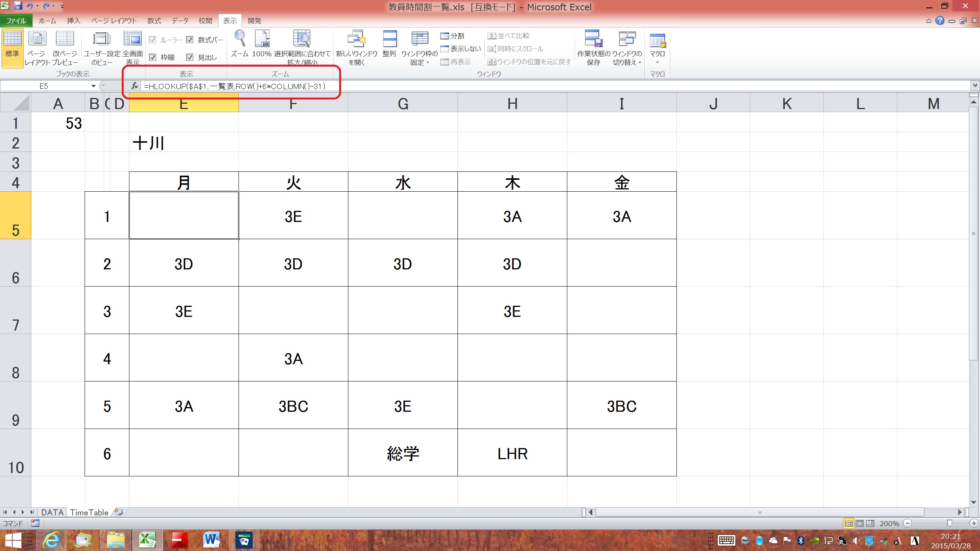This screenshot has height=551, width=980.
Task: Open Excel help question mark icon
Action: [x=940, y=21]
